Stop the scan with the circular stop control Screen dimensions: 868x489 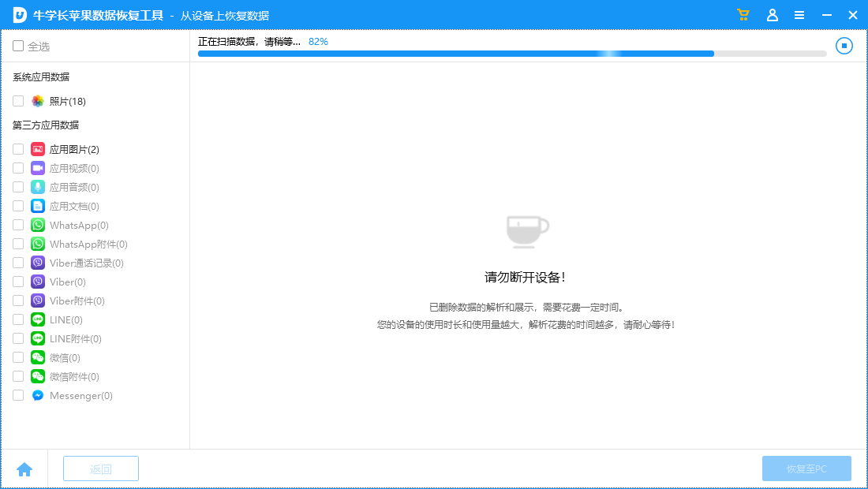coord(844,46)
